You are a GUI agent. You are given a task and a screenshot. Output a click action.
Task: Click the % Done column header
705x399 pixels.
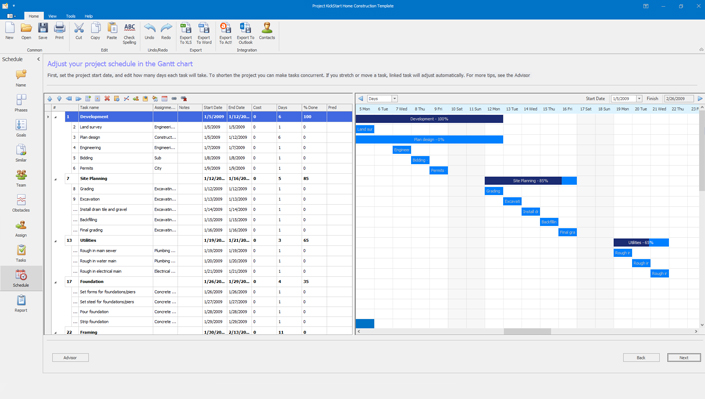(x=314, y=108)
